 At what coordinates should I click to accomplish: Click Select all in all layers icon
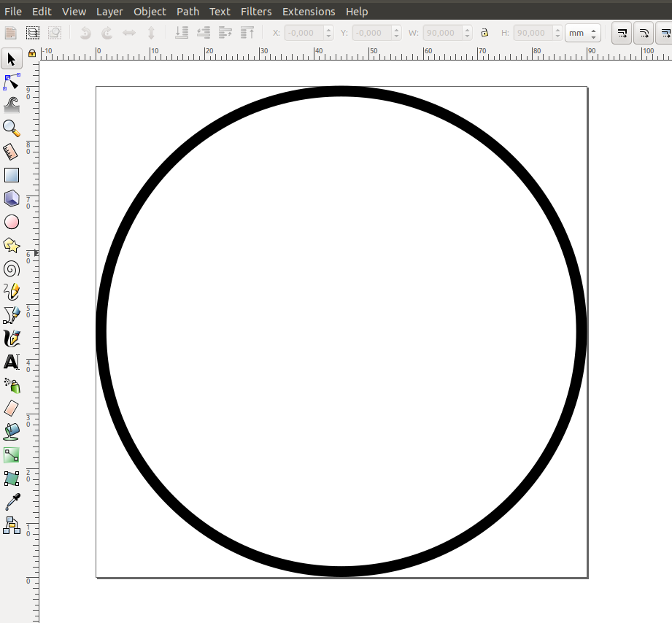(x=33, y=33)
